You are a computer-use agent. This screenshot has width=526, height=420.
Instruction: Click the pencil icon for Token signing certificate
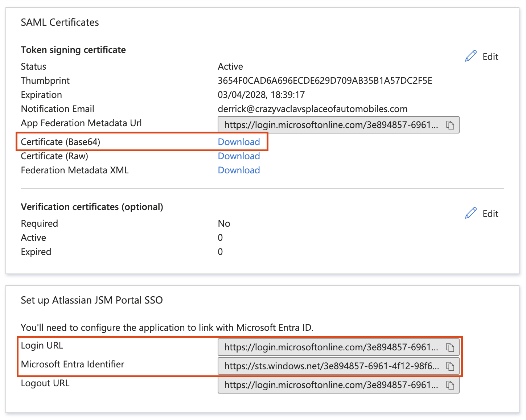pos(470,56)
